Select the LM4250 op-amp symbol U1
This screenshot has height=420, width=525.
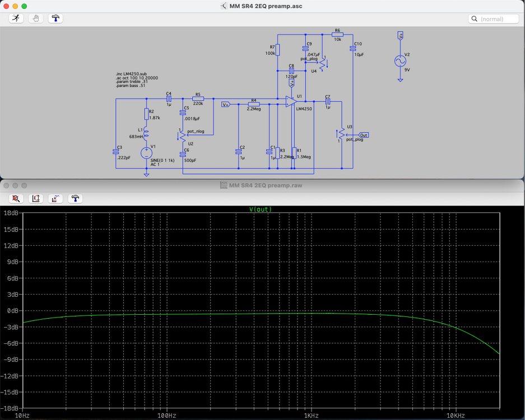pos(290,102)
